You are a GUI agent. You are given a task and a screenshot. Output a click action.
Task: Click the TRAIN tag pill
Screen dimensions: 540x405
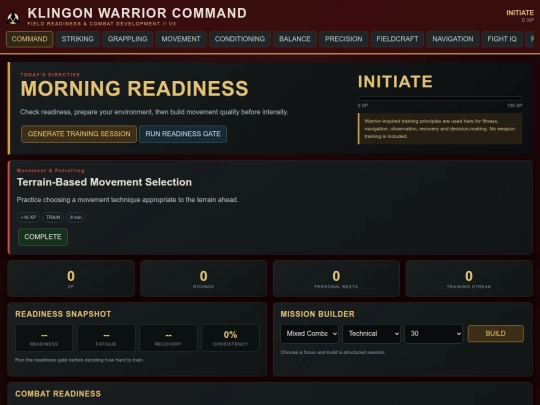click(53, 217)
